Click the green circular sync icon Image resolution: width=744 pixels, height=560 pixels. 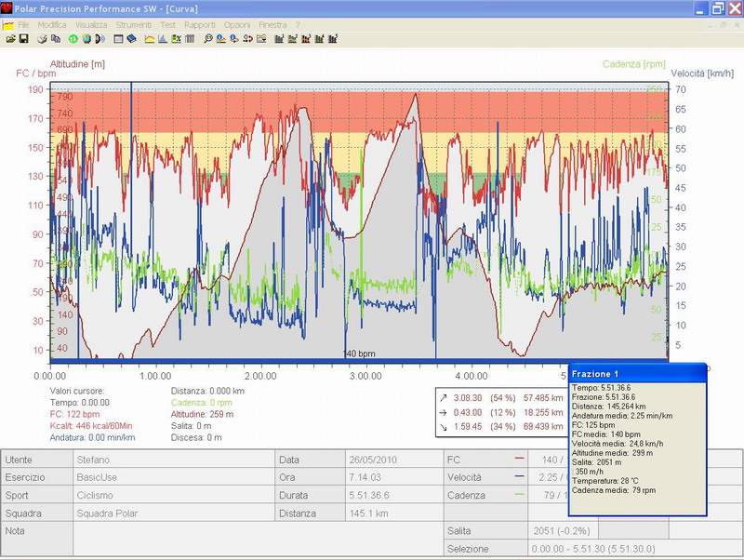[x=73, y=39]
